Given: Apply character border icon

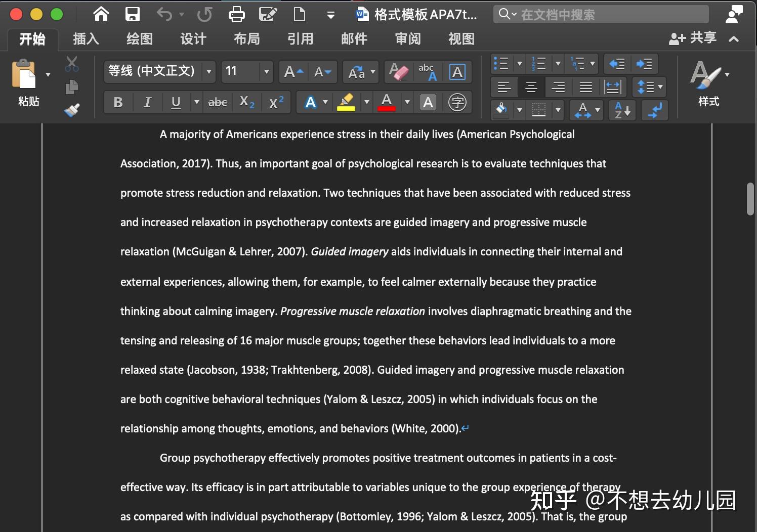Looking at the screenshot, I should [457, 72].
